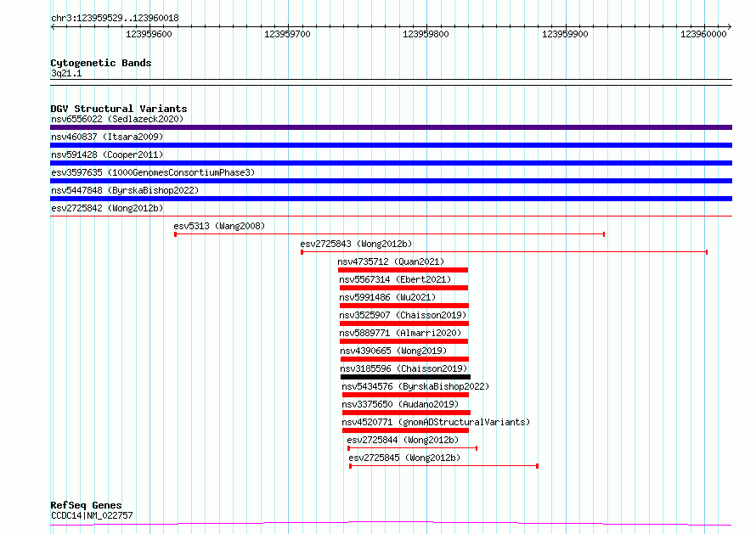Select the nsv460837 (Itsara2009) variant label

click(x=106, y=137)
